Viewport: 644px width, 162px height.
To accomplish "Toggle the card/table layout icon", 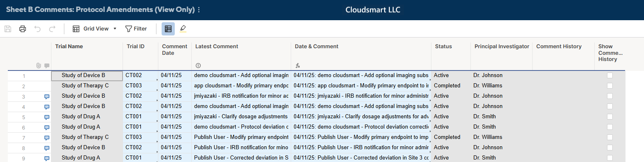I will point(168,29).
